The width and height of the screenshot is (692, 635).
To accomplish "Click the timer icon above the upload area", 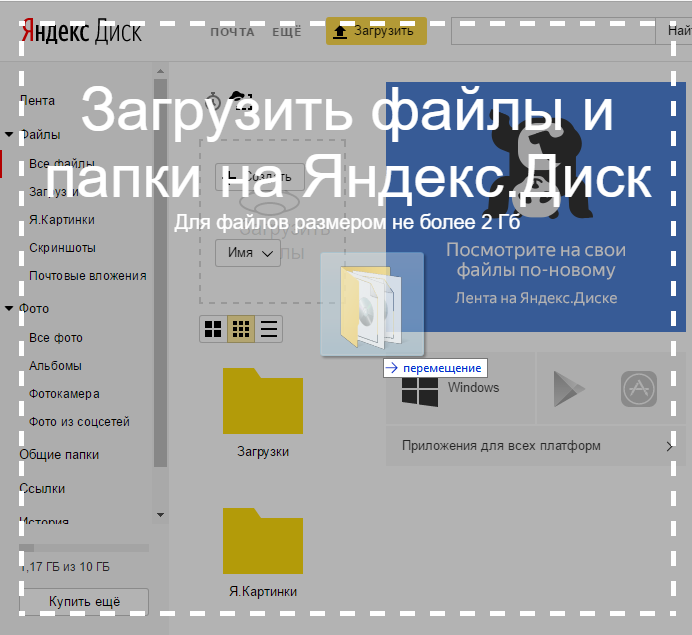I will point(213,101).
